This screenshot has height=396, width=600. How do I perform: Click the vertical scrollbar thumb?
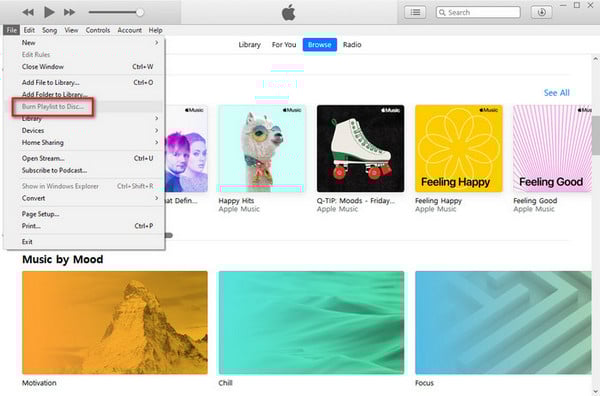[596, 136]
